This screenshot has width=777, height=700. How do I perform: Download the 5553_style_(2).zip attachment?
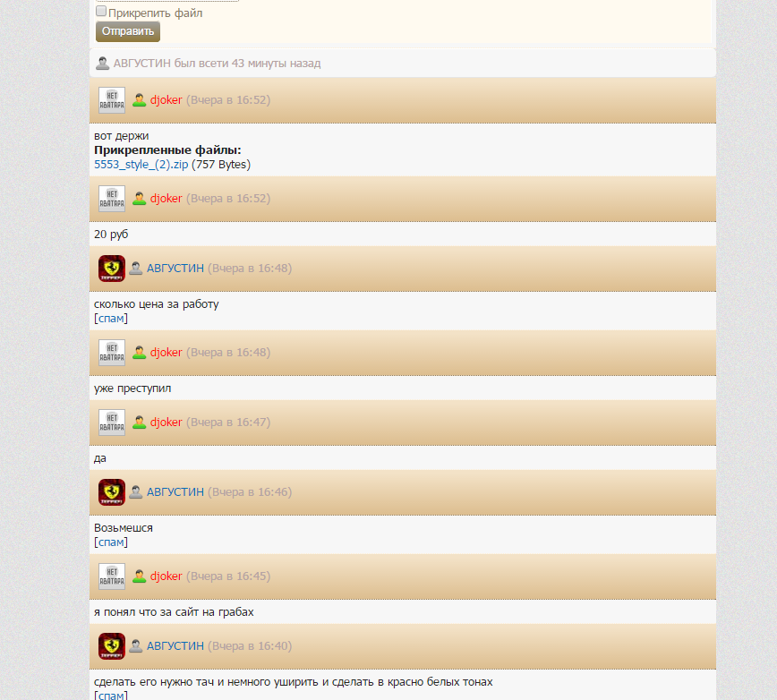(x=141, y=165)
